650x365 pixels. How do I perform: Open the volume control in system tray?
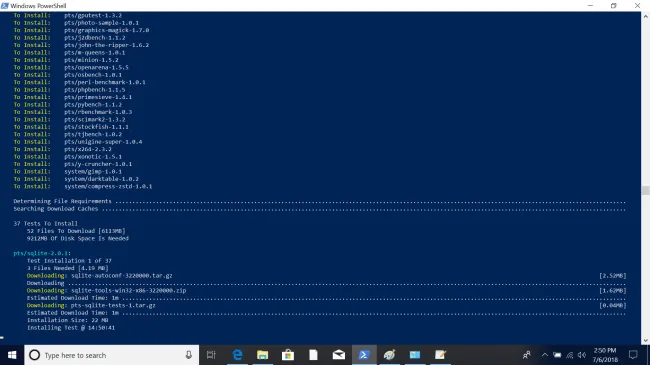tap(582, 355)
